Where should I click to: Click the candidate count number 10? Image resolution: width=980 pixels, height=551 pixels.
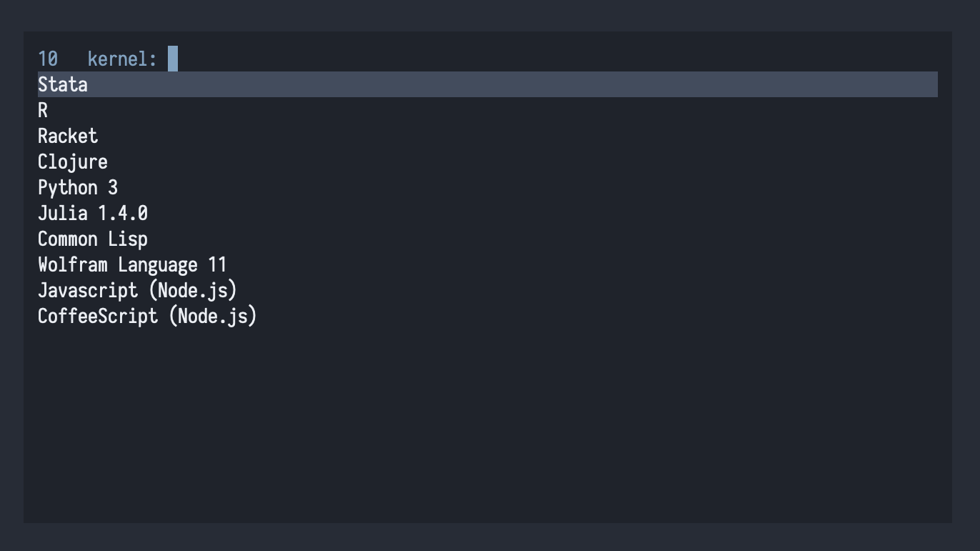[48, 59]
